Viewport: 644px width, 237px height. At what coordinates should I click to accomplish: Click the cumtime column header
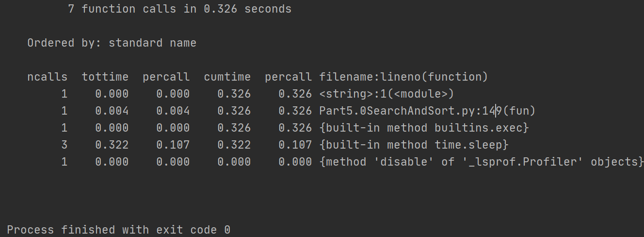(x=227, y=77)
